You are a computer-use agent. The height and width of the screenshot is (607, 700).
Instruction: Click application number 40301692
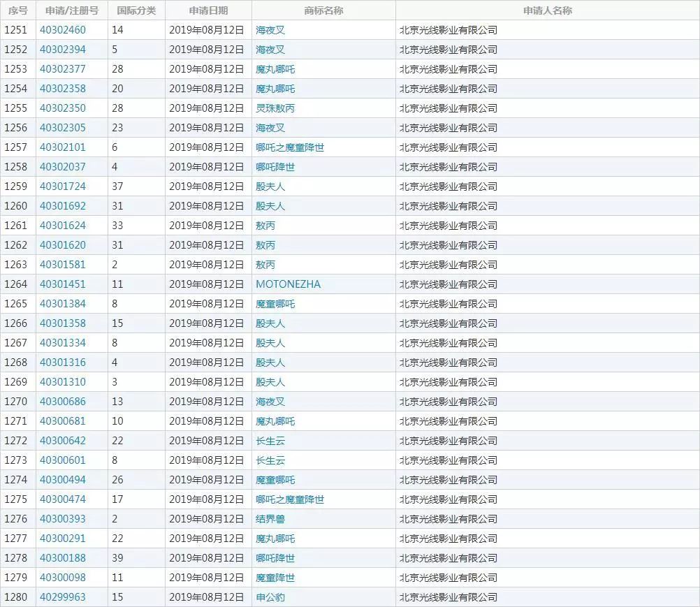tap(62, 206)
